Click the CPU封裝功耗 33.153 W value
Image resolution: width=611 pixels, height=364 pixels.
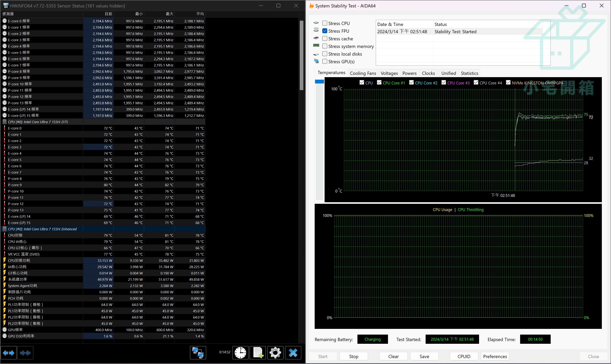click(x=98, y=260)
